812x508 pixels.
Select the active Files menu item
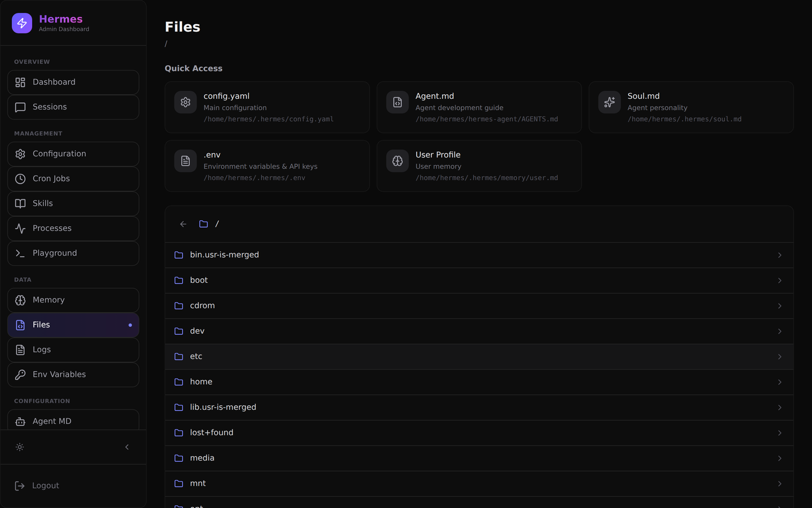coord(73,325)
